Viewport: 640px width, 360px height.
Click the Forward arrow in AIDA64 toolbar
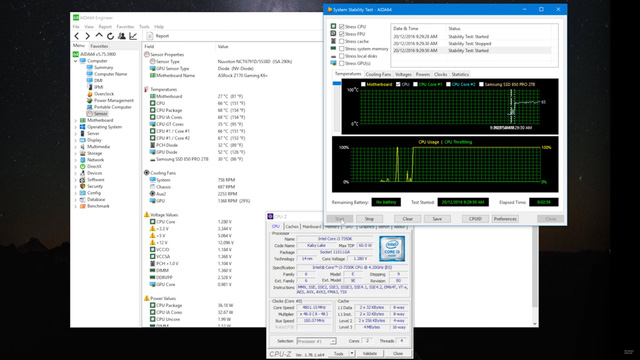click(87, 36)
